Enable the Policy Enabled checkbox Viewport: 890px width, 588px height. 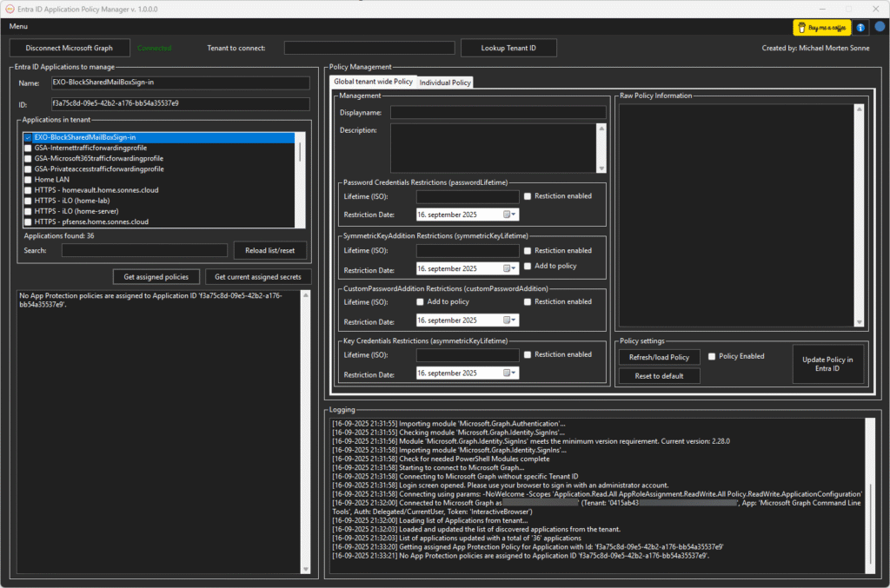(x=712, y=356)
